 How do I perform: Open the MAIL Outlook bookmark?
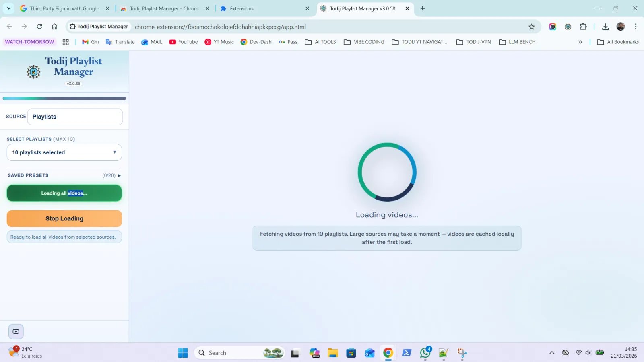pos(152,42)
